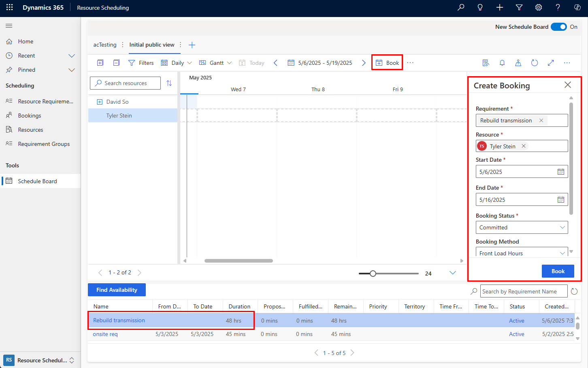This screenshot has width=588, height=368.
Task: Toggle the New Schedule Board switch off
Action: [x=559, y=27]
